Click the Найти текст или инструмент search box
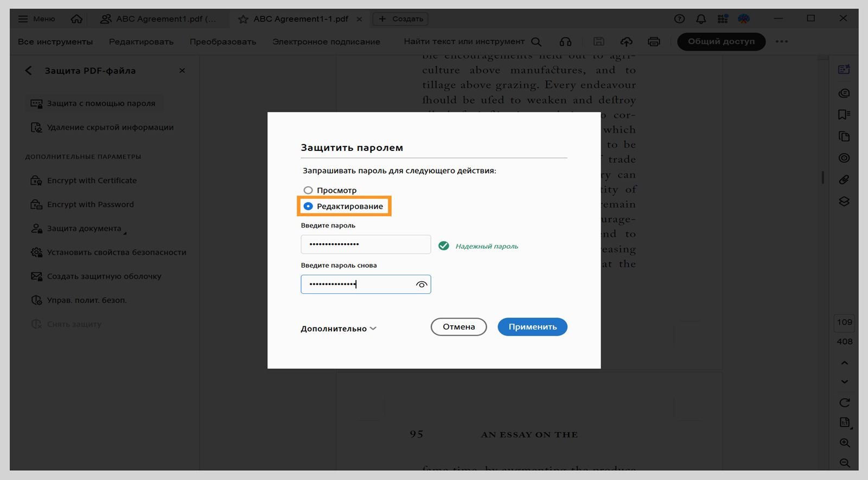The height and width of the screenshot is (480, 868). point(473,42)
